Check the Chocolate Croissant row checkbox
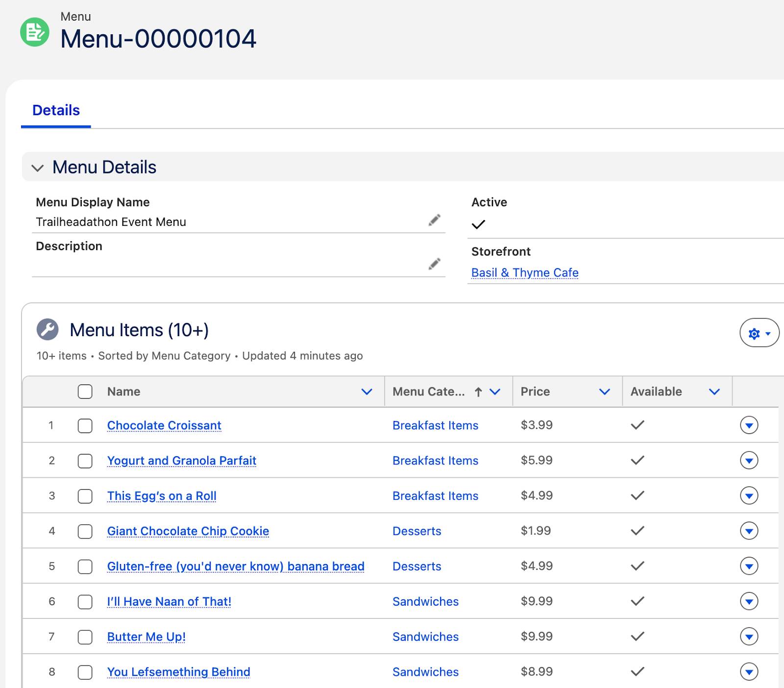Screen dimensions: 784x688 [84, 426]
